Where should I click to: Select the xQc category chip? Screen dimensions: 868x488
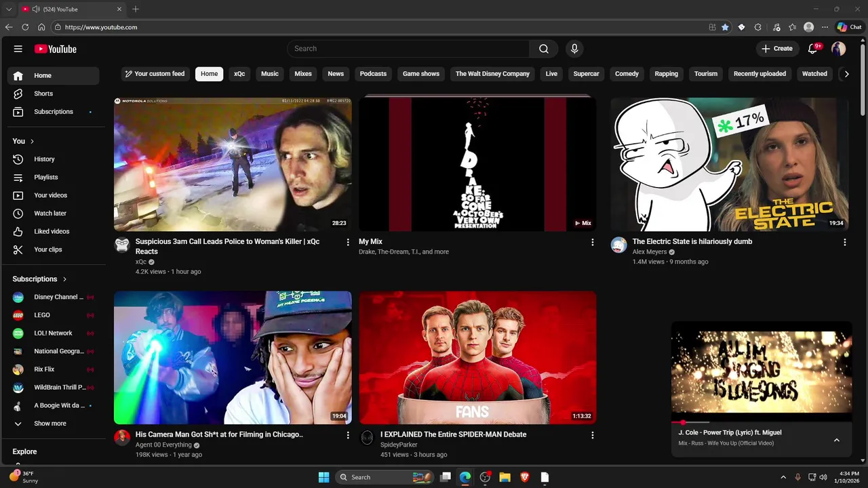[239, 74]
